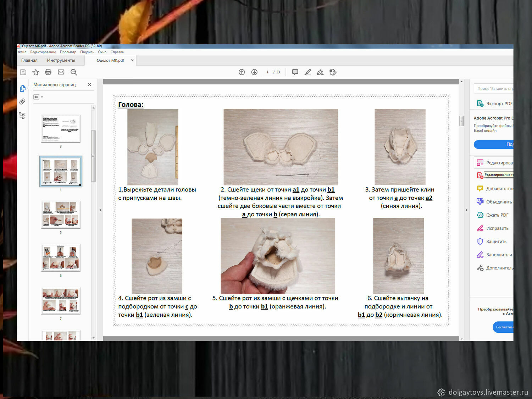Click the Дополнительные wrench icon
The height and width of the screenshot is (399, 532).
(x=480, y=268)
